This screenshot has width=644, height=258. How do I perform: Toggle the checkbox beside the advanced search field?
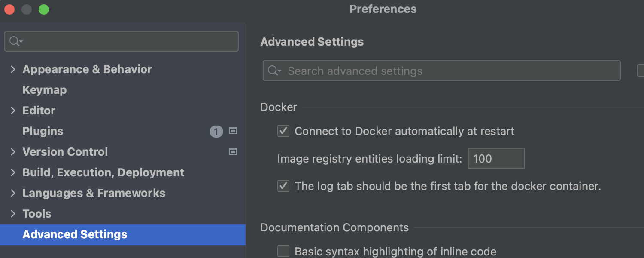(641, 71)
